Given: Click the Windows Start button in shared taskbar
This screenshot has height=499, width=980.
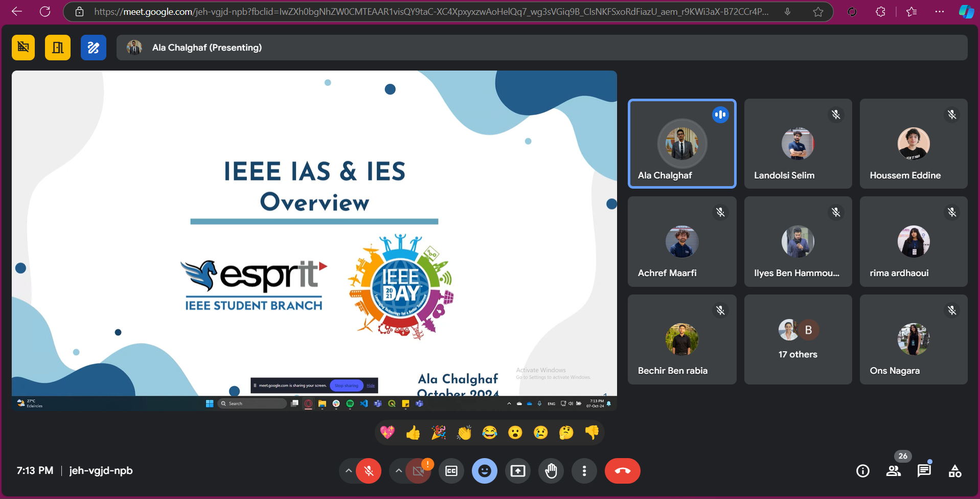Looking at the screenshot, I should (210, 403).
